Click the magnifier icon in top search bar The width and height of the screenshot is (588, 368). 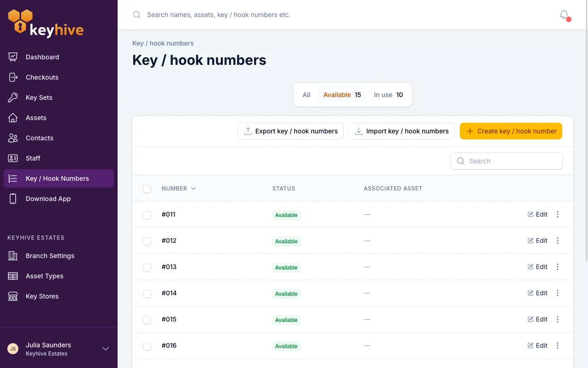[x=136, y=15]
